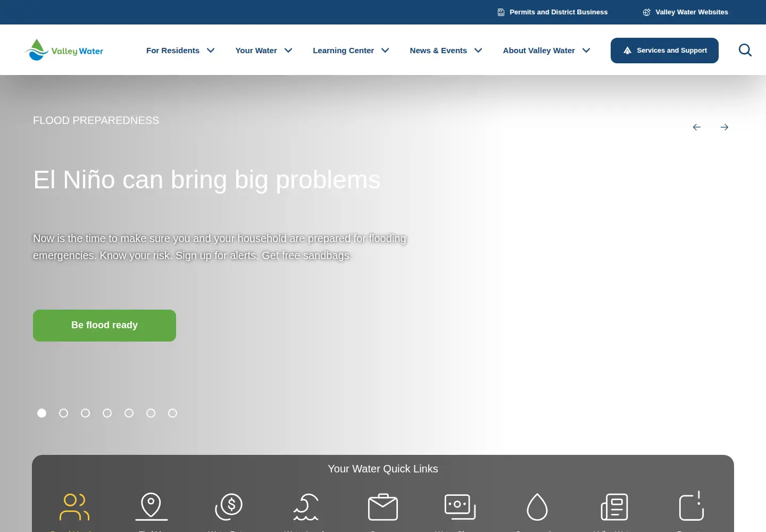Click the "Your Water Quick Links" heading
766x532 pixels.
(x=383, y=469)
